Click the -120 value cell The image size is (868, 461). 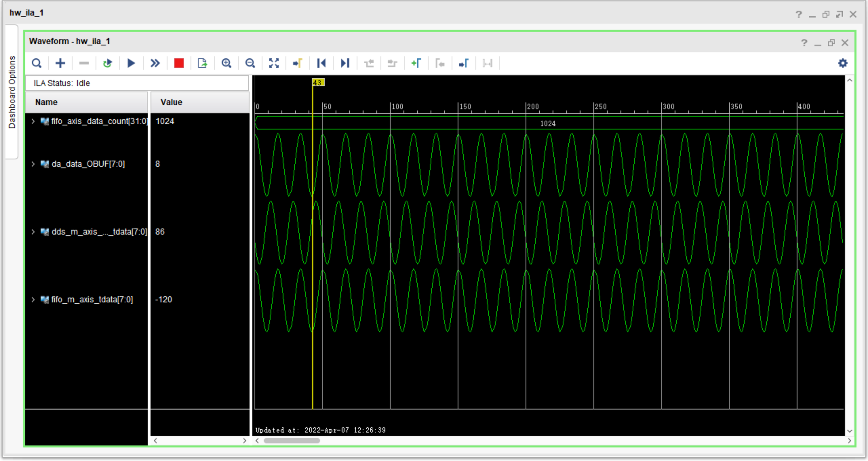(x=164, y=300)
